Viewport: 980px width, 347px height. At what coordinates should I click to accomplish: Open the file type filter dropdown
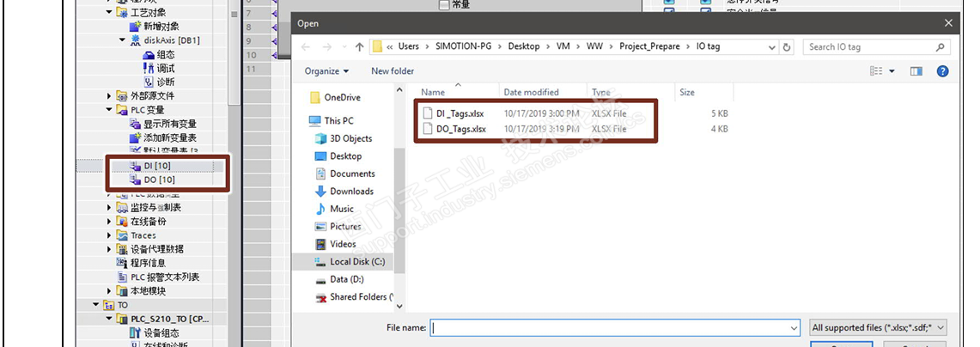click(879, 327)
